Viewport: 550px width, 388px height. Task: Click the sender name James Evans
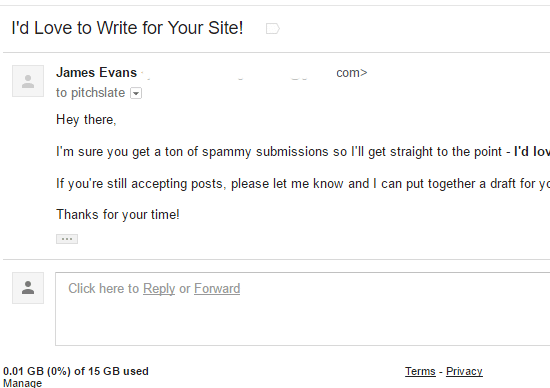coord(96,73)
